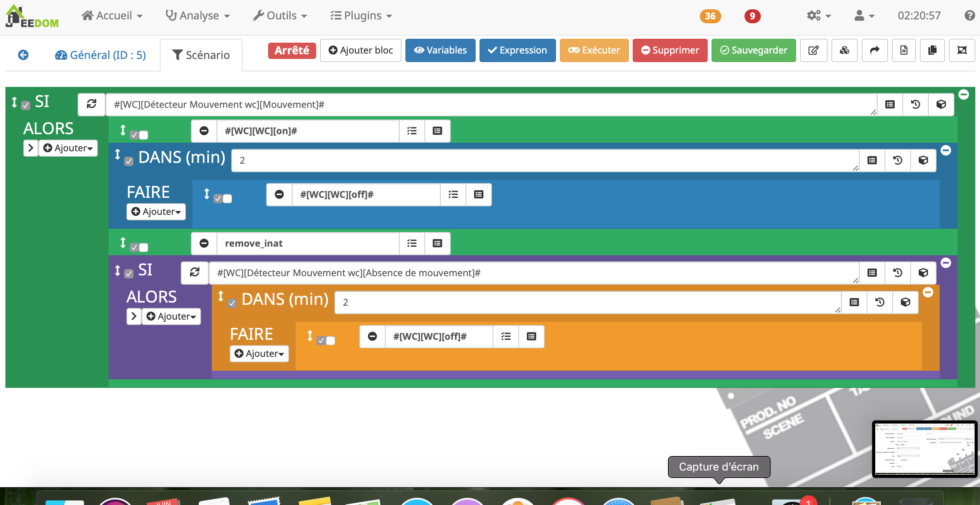Viewport: 980px width, 505px height.
Task: Collapse the green SI block with minus
Action: pyautogui.click(x=964, y=94)
